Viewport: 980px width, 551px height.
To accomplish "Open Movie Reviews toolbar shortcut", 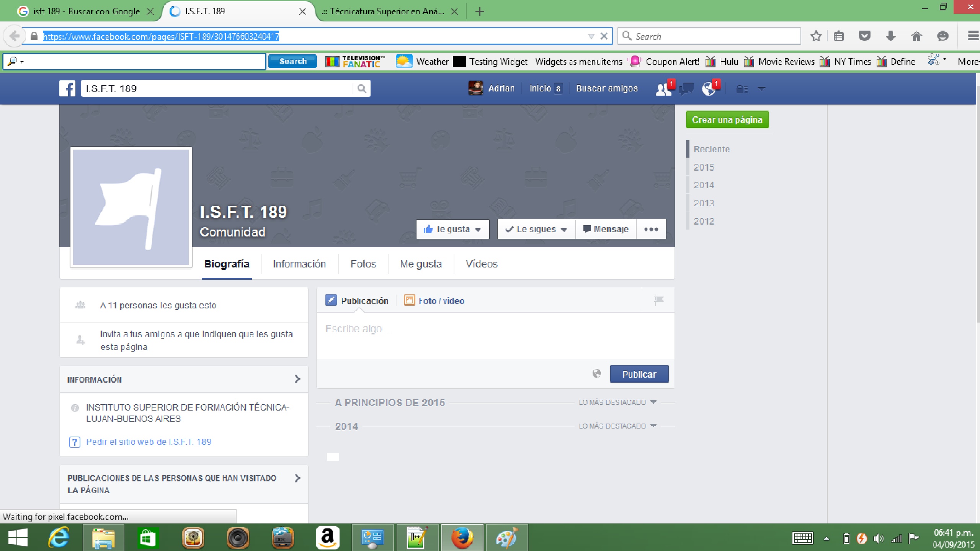I will click(x=779, y=62).
